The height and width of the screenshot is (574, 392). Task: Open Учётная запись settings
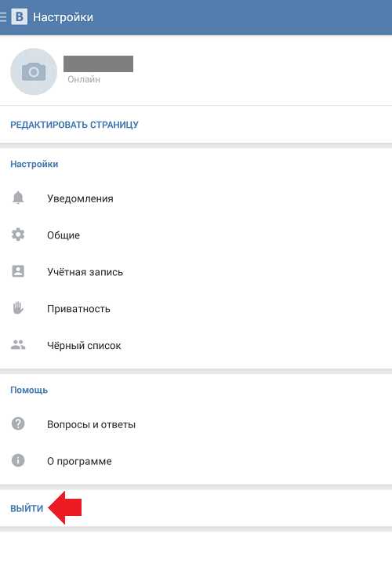tap(196, 272)
